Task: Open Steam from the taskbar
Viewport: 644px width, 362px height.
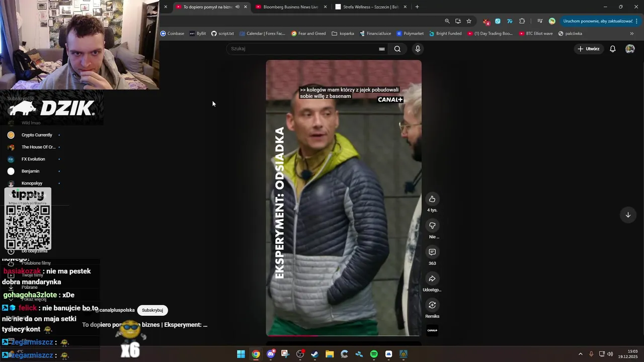Action: [x=315, y=354]
